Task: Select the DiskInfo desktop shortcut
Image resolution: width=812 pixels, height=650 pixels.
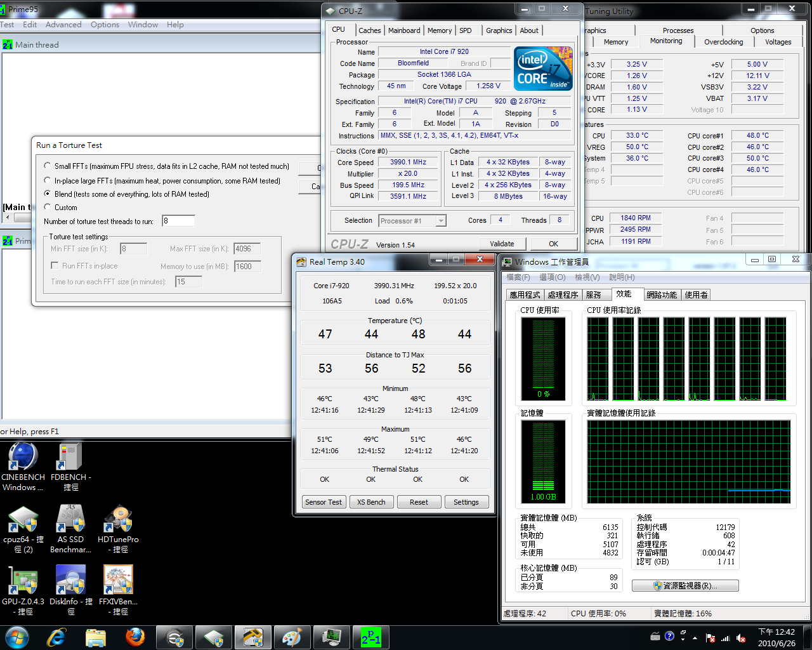Action: (70, 590)
